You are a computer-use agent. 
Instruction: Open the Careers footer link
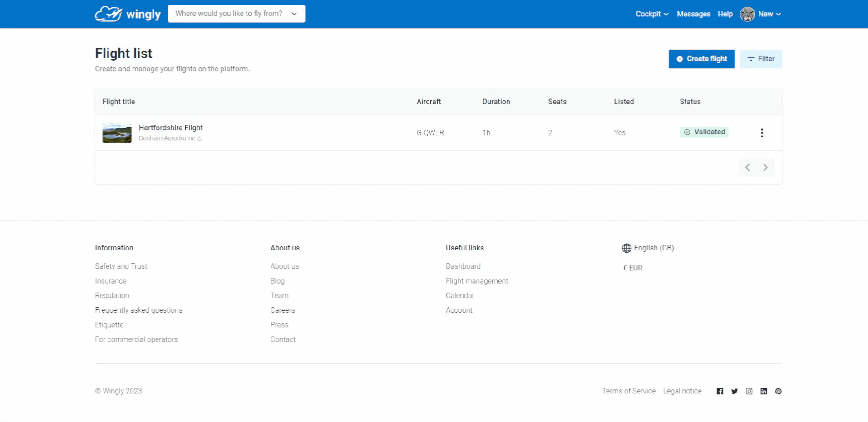pyautogui.click(x=282, y=310)
